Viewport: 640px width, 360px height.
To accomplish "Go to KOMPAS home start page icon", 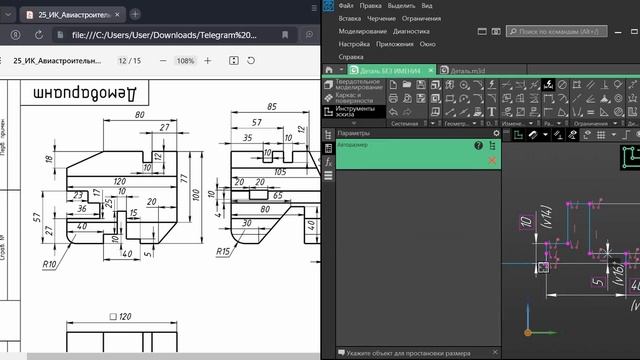I will [329, 70].
